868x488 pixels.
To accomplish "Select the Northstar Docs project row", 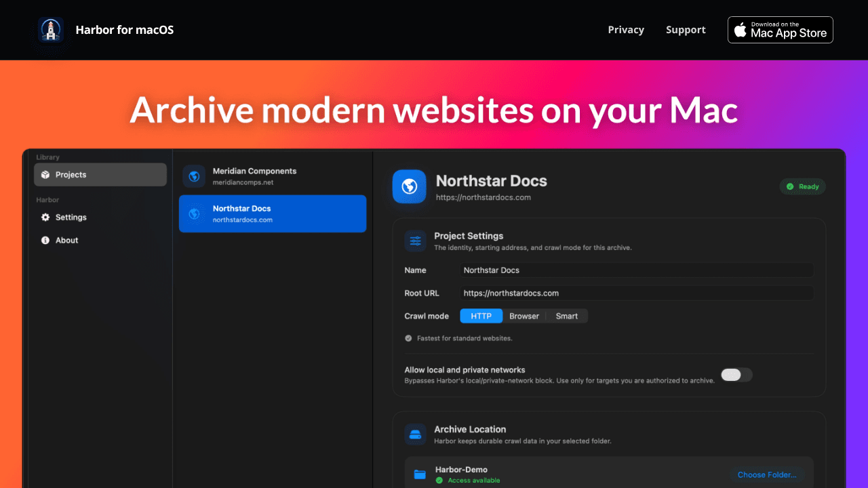I will click(x=273, y=213).
